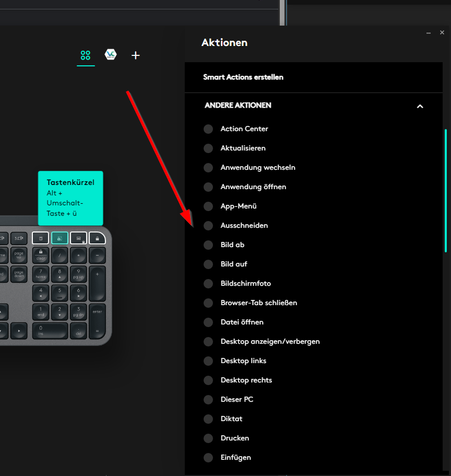Select the highlighted teal screenshot key
Viewport: 451px width, 476px height.
click(60, 238)
